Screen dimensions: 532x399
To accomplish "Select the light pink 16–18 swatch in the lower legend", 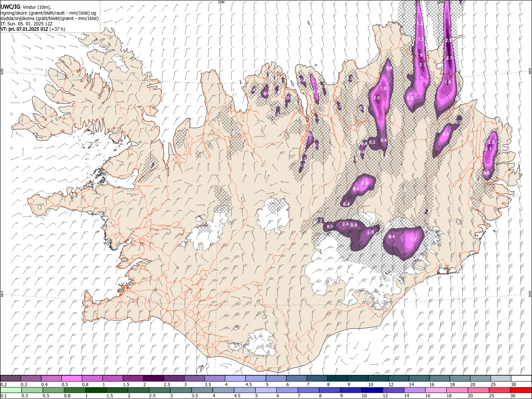I will (436, 390).
